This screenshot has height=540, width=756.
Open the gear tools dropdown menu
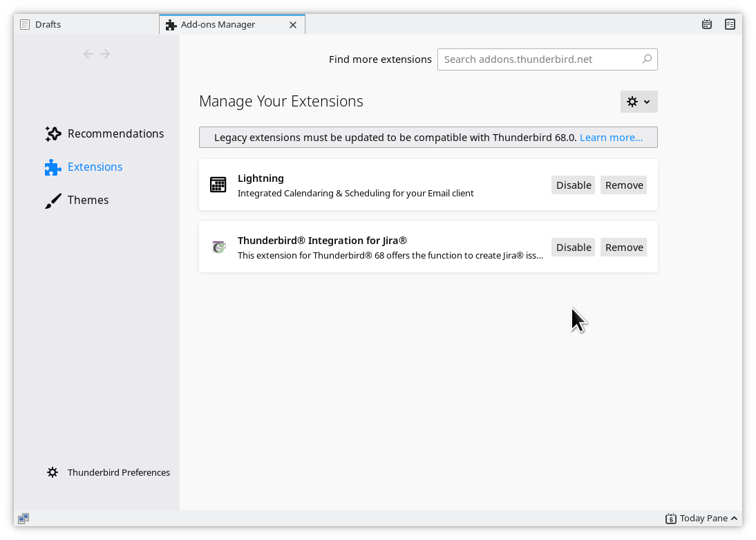coord(639,102)
